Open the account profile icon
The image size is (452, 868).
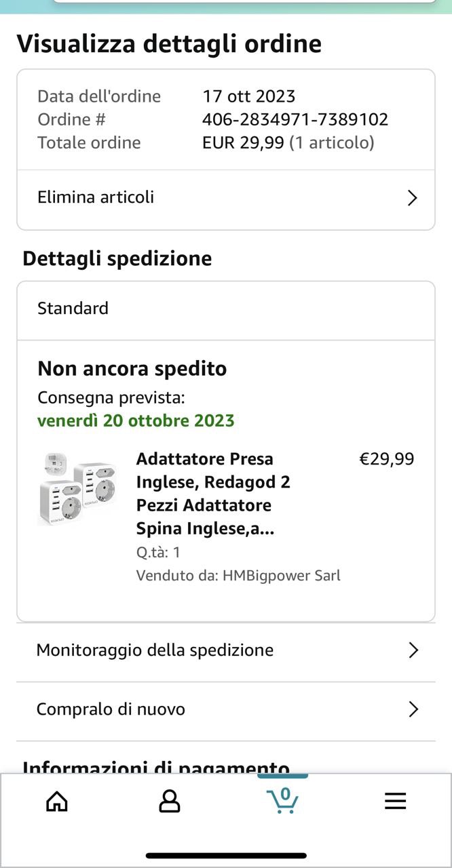(169, 801)
